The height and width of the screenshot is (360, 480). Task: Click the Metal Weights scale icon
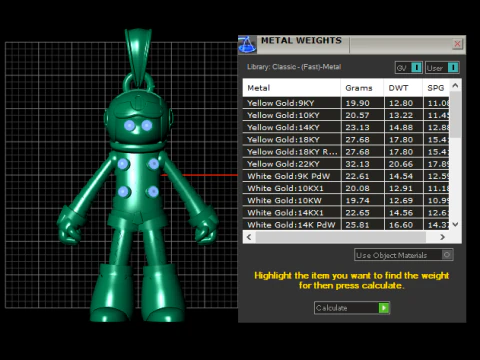click(247, 44)
